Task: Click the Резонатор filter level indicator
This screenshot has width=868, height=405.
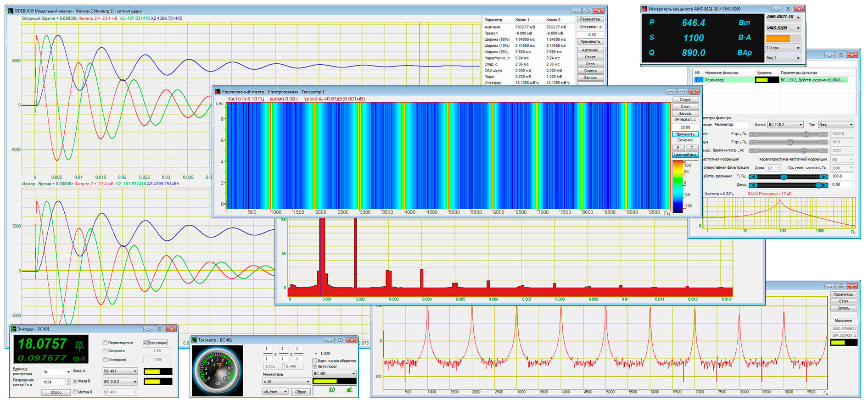Action: coord(767,80)
